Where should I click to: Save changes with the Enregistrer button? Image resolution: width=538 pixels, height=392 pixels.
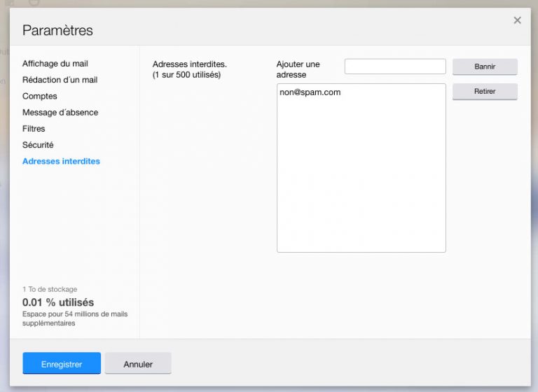(x=62, y=364)
